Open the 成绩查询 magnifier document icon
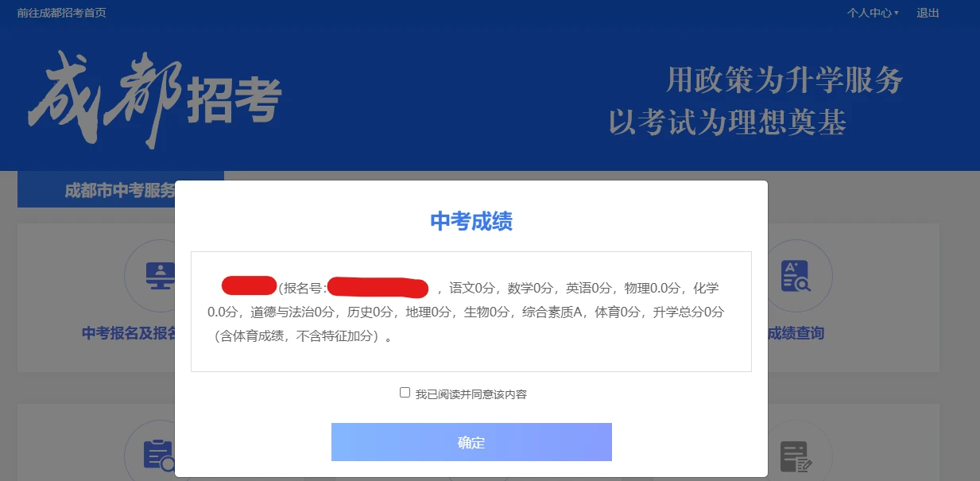This screenshot has width=980, height=481. (x=796, y=275)
